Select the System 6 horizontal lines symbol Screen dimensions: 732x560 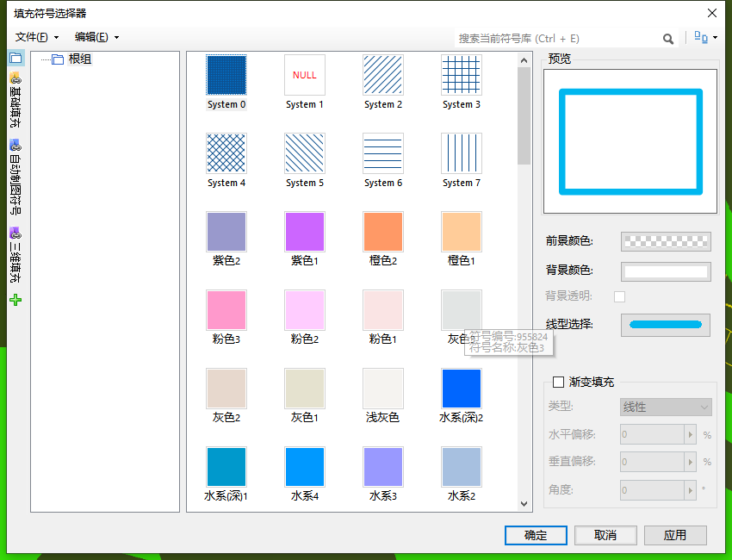point(383,153)
